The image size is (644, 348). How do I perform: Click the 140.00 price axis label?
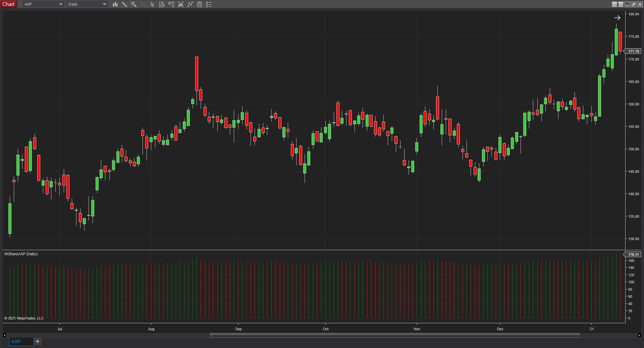(x=634, y=194)
